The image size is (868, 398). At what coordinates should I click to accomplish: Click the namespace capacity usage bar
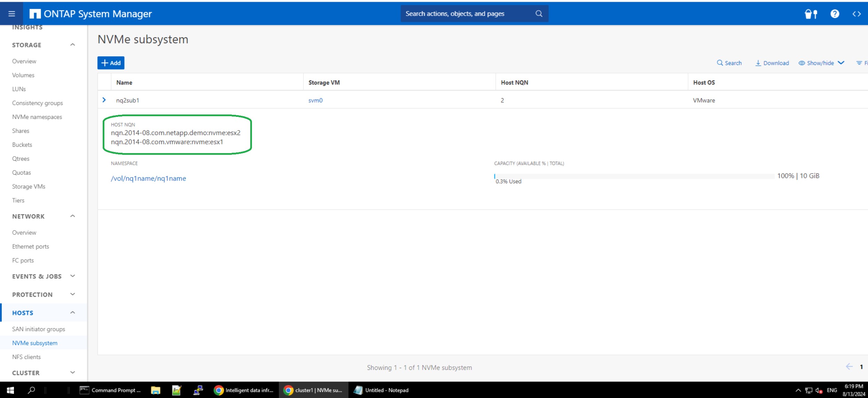click(633, 176)
